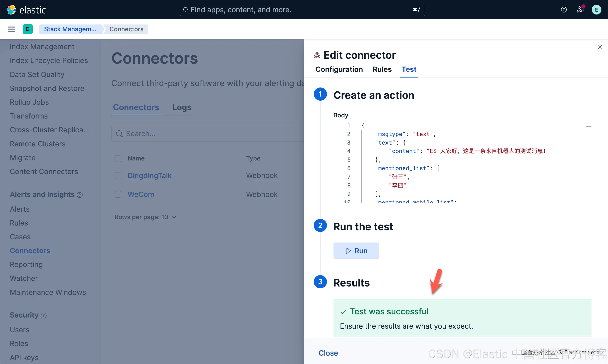The width and height of the screenshot is (608, 364).
Task: Open the help menu icon
Action: [564, 10]
